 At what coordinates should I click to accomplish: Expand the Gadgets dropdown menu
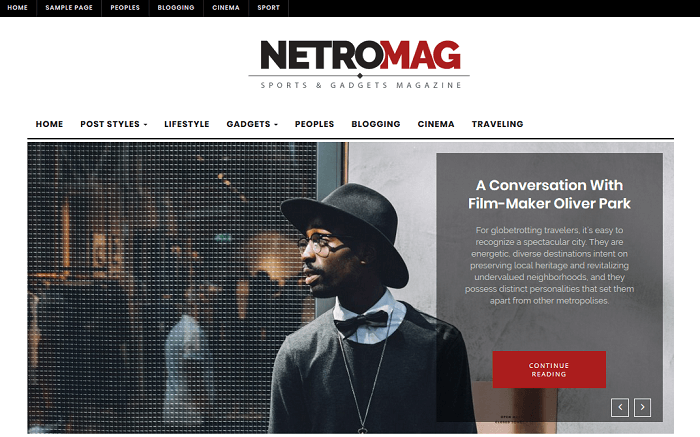[252, 124]
